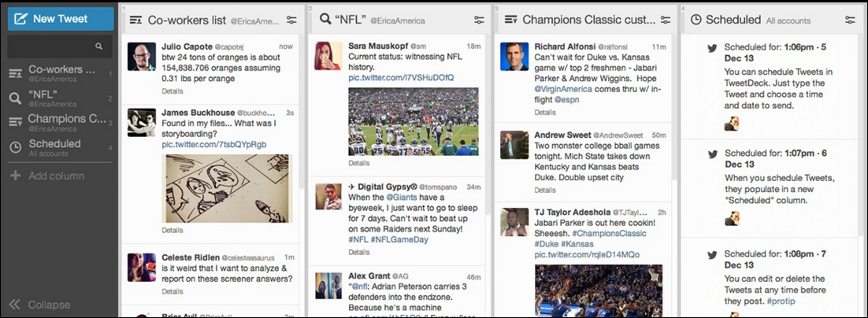This screenshot has width=868, height=318.
Task: Click the magnifier icon in sidebar search
Action: (x=99, y=47)
